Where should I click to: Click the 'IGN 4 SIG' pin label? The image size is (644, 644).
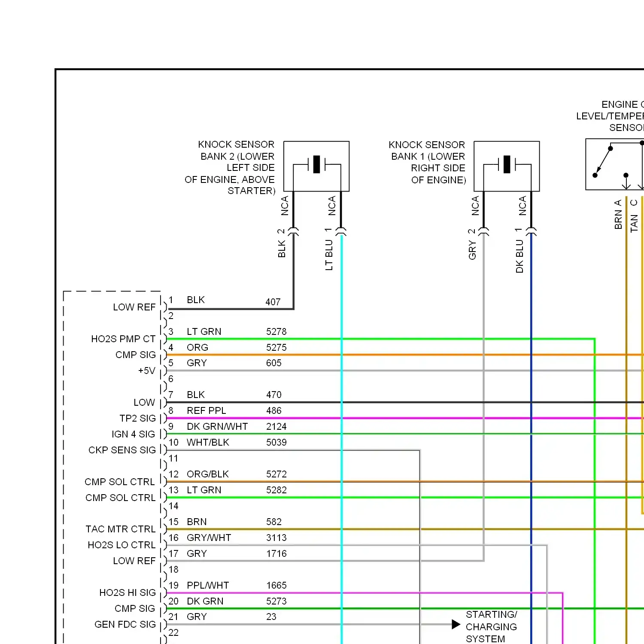tap(133, 434)
